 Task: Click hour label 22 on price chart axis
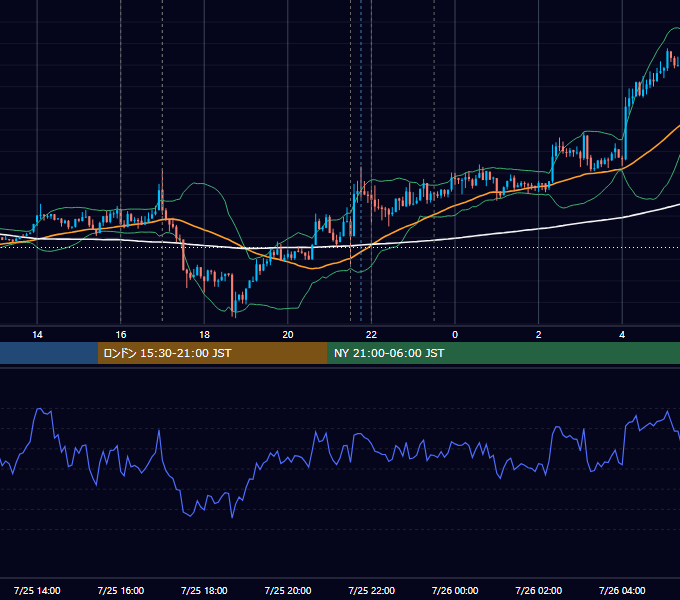pos(371,335)
